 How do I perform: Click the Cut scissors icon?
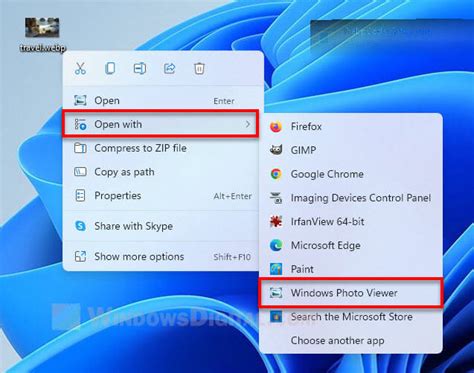[80, 69]
